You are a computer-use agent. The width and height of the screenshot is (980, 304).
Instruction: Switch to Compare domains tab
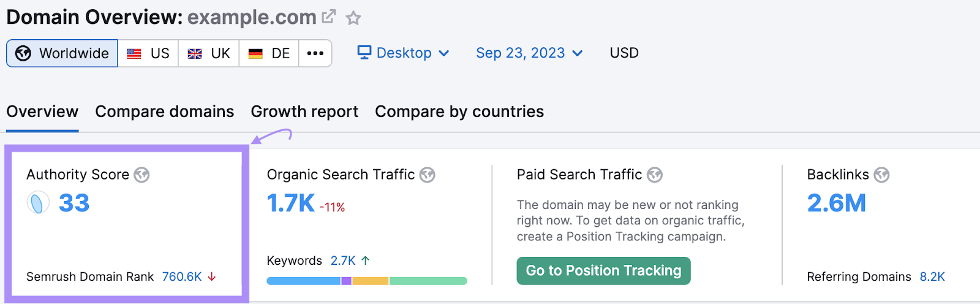pyautogui.click(x=164, y=112)
